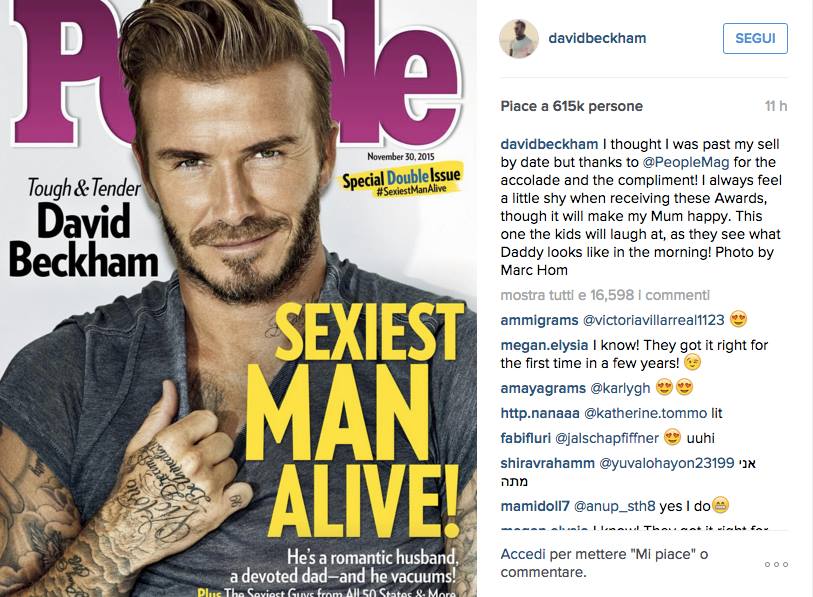The image size is (813, 597).
Task: Expand all comments via 'mostra tutti' link
Action: click(605, 295)
